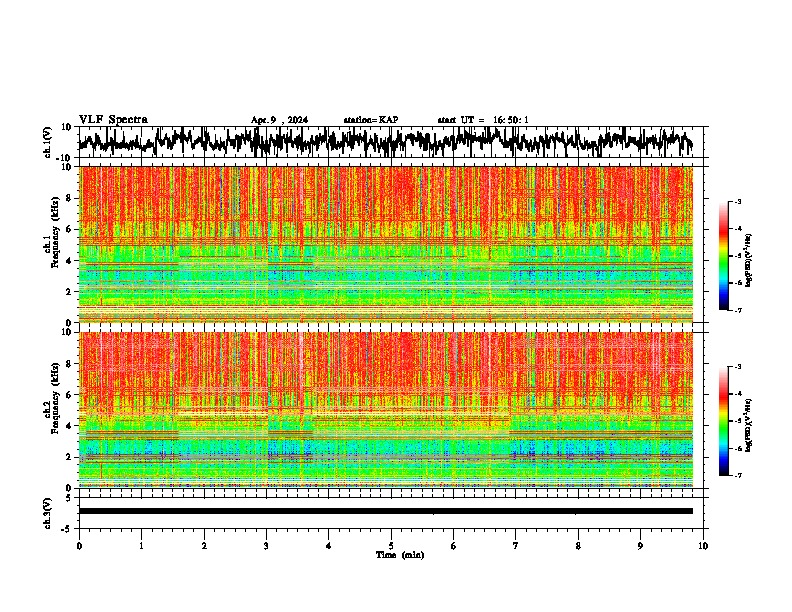Click the '-7' label on ch.2 color bar
This screenshot has height=612, width=792.
(x=738, y=476)
